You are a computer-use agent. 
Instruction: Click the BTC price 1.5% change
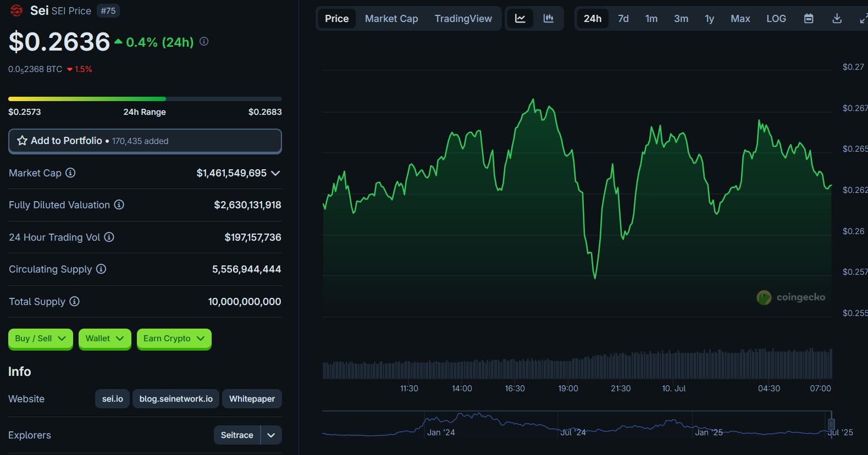(79, 69)
